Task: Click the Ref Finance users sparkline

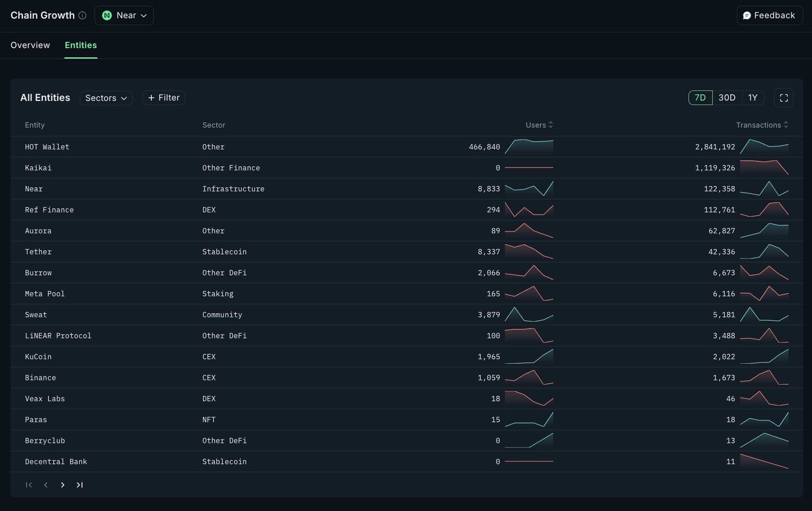Action: tap(529, 210)
